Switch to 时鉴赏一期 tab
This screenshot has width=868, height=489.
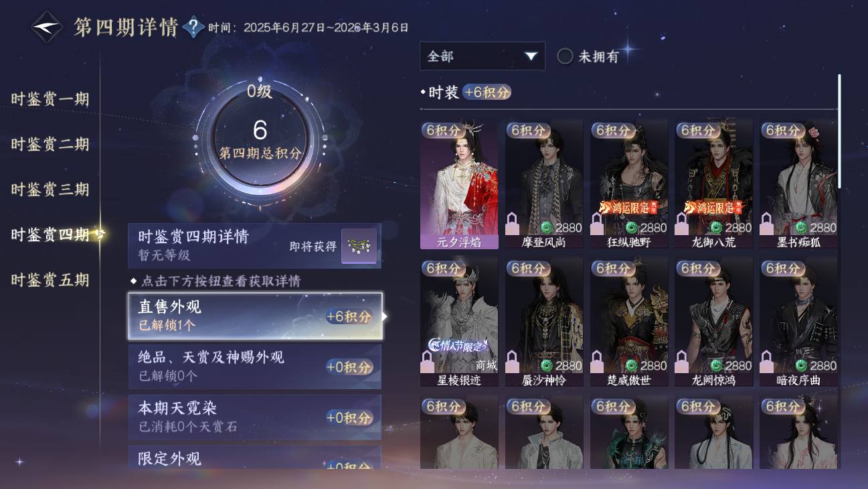pyautogui.click(x=50, y=99)
